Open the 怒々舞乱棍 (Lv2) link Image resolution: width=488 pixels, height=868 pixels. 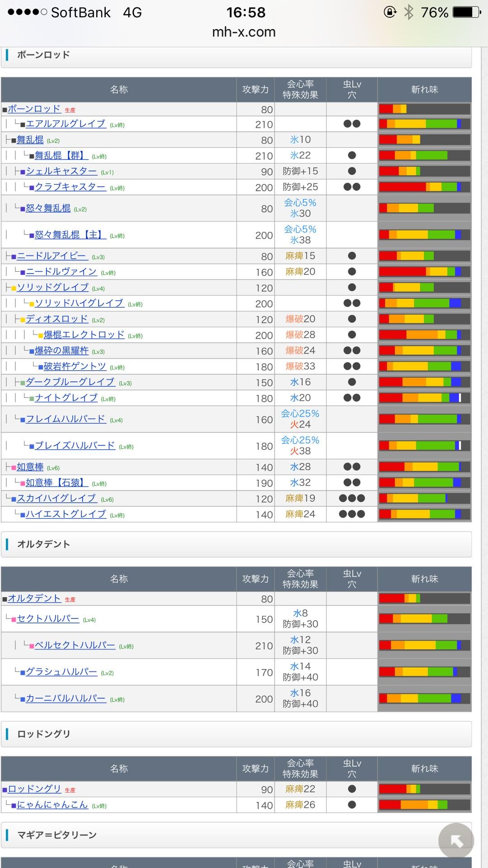click(48, 208)
